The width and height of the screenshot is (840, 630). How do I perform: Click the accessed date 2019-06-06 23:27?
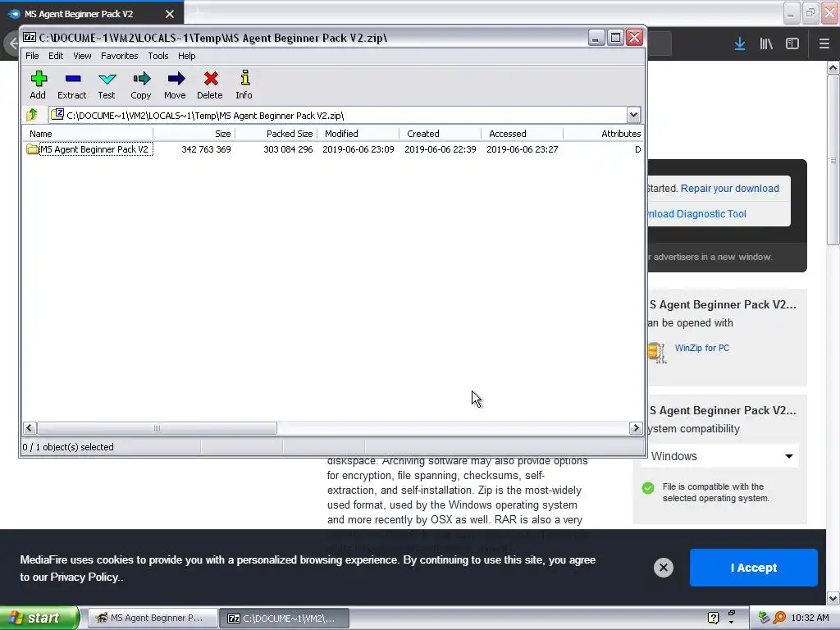pyautogui.click(x=523, y=149)
